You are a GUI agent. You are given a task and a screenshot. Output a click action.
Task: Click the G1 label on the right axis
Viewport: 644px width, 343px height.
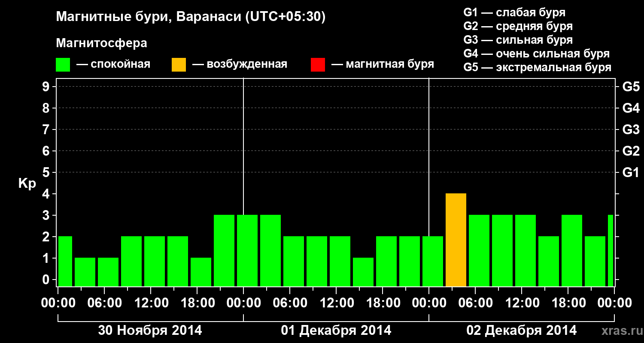[631, 172]
